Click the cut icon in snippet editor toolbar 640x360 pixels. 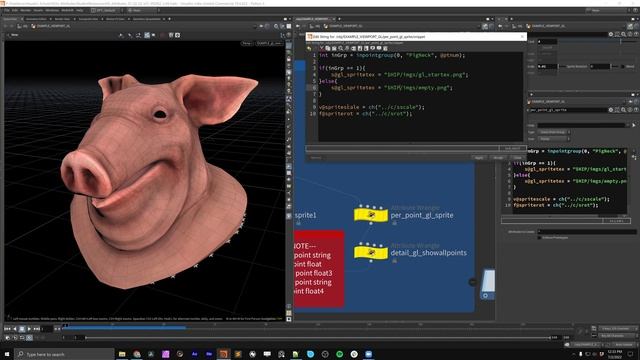click(x=322, y=48)
